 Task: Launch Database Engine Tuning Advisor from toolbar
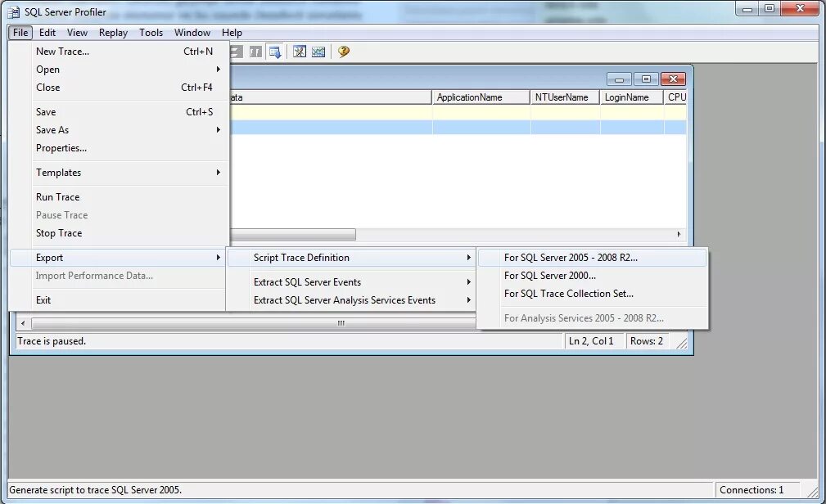[x=299, y=52]
